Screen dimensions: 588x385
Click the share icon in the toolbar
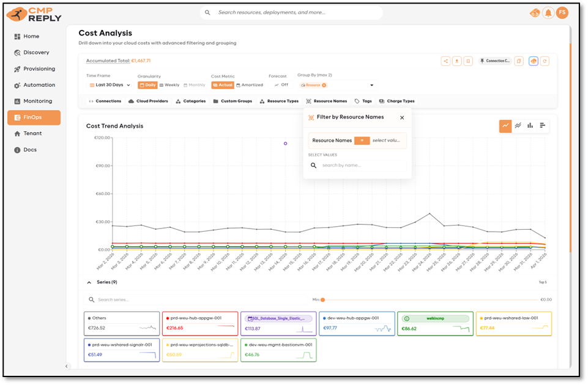[445, 61]
